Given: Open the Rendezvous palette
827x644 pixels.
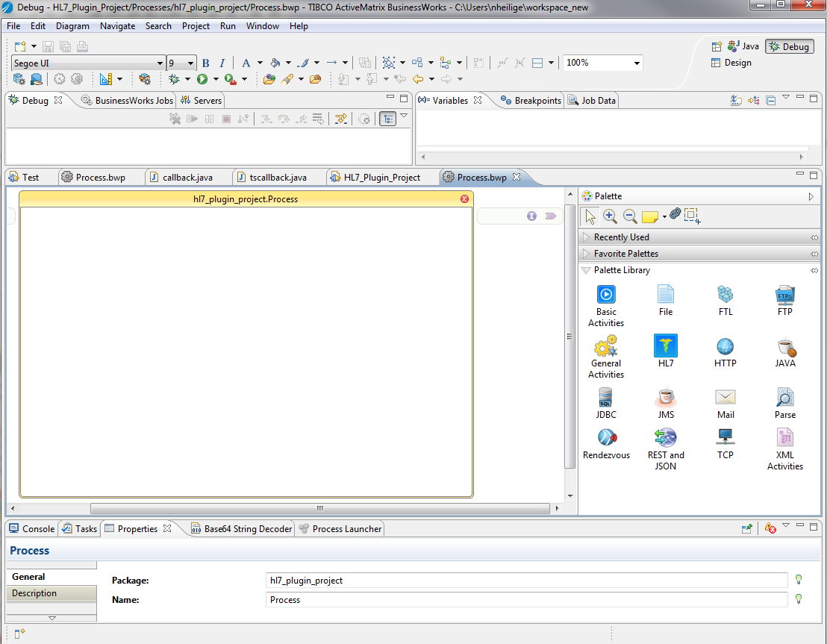Looking at the screenshot, I should (606, 438).
